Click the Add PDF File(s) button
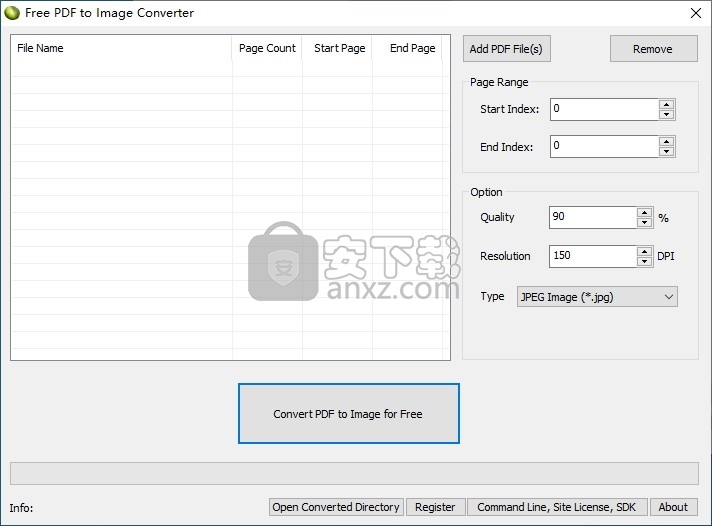The width and height of the screenshot is (712, 526). point(507,49)
